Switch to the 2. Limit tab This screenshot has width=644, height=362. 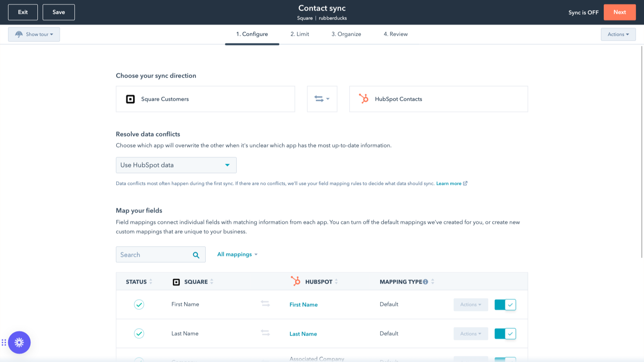pos(300,34)
